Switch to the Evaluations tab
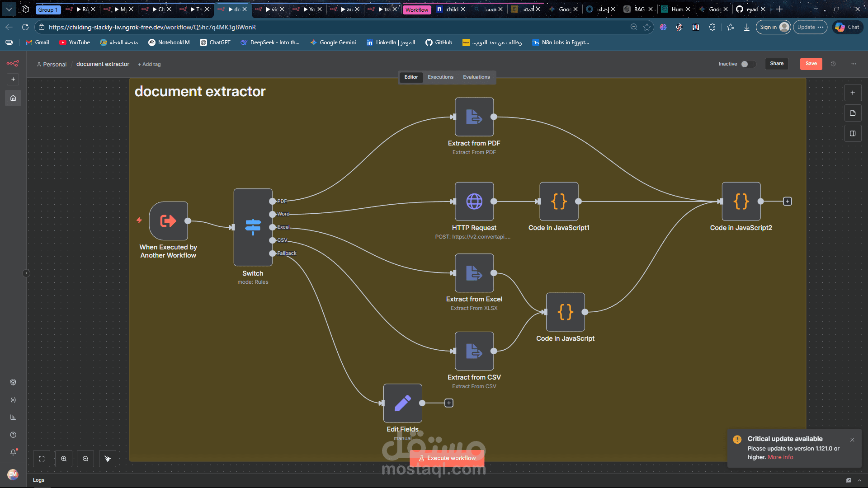Viewport: 868px width, 488px height. (x=476, y=77)
